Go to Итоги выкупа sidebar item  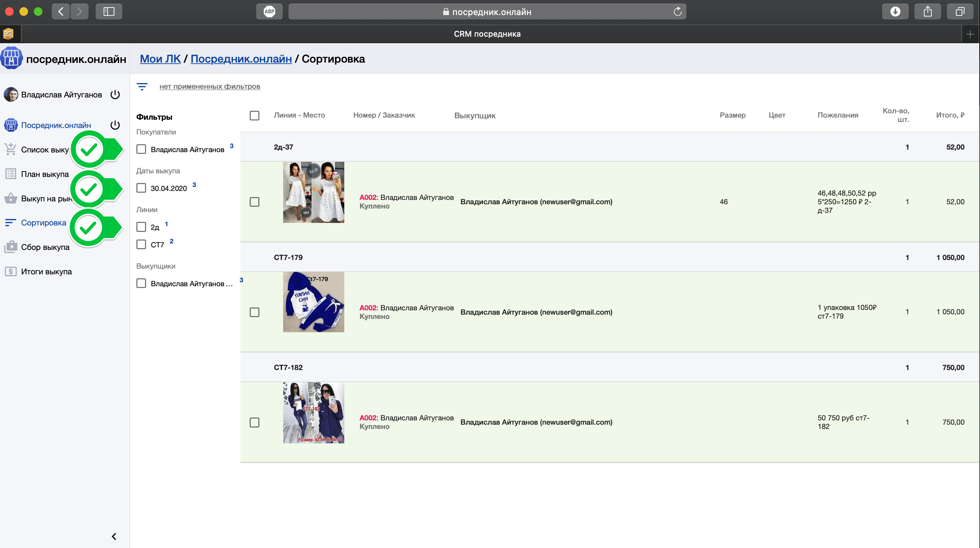pos(46,271)
